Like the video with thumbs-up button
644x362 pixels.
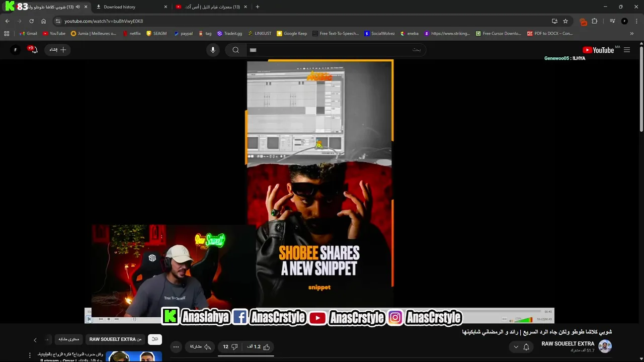(259, 346)
